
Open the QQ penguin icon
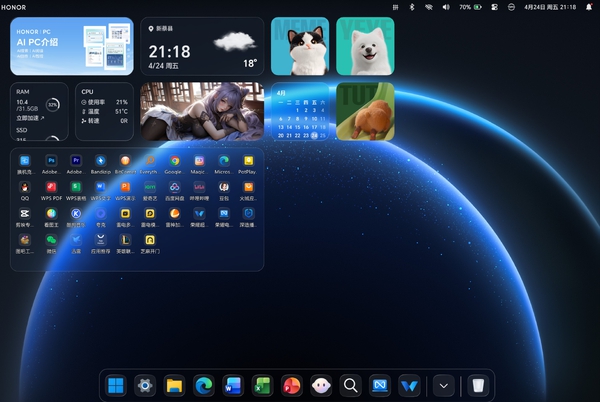[25, 187]
